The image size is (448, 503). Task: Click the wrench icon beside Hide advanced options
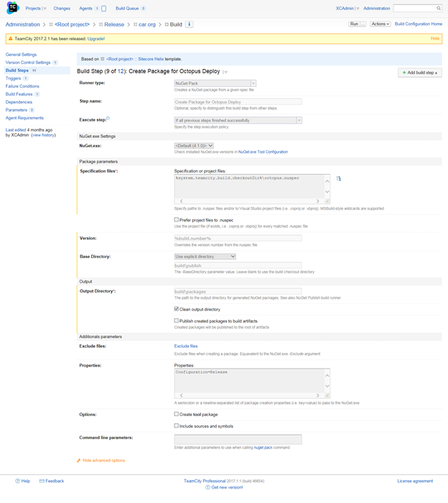(x=79, y=461)
